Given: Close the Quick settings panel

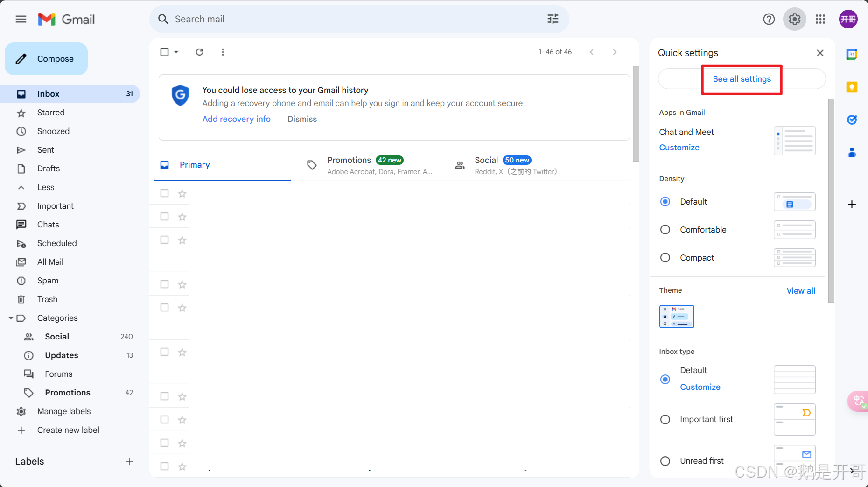Looking at the screenshot, I should tap(820, 53).
